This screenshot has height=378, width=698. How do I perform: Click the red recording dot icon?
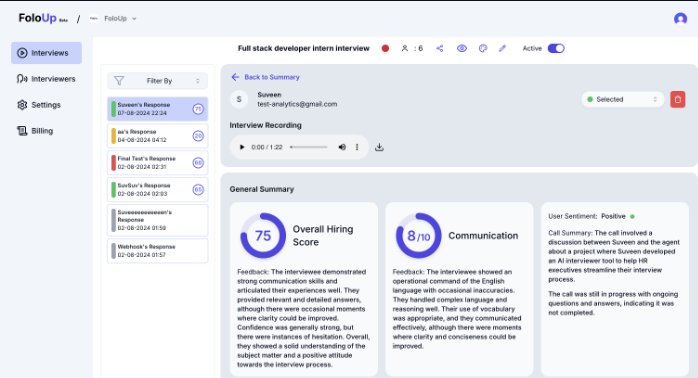(386, 49)
